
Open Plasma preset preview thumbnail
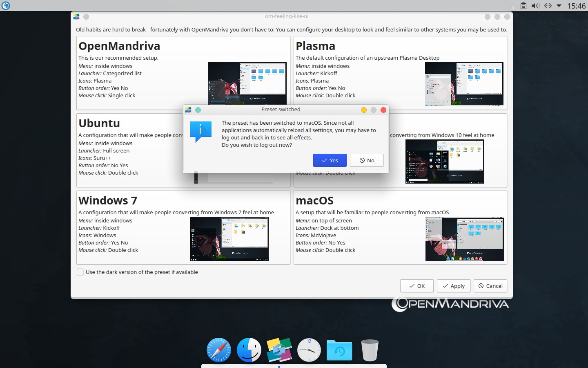tap(464, 84)
